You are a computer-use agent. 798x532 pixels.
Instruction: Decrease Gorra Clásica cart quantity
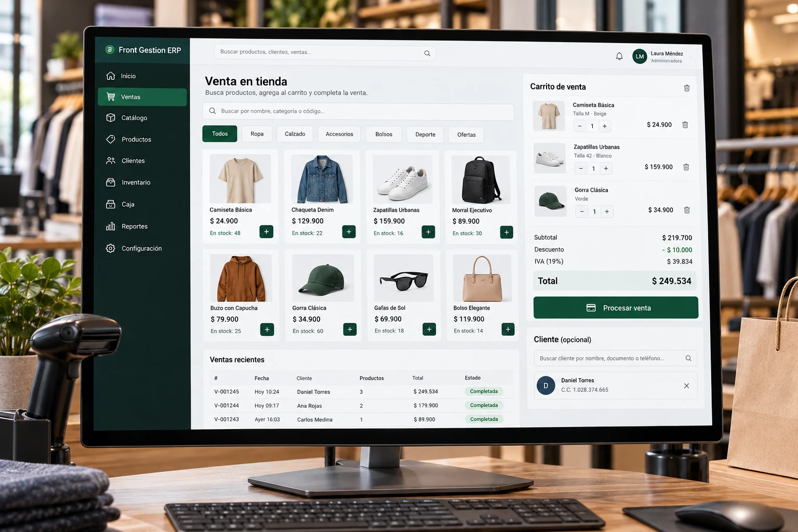pos(582,211)
